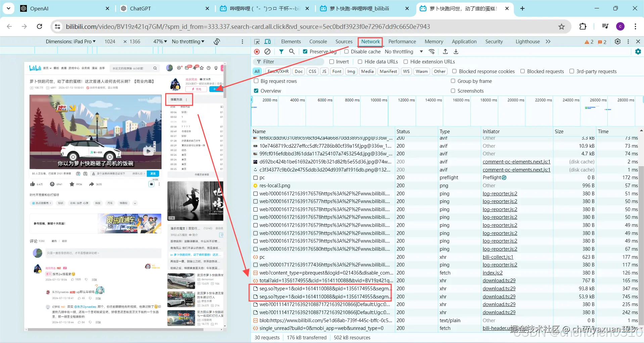This screenshot has width=644, height=343.
Task: Go back to the previous page
Action: [x=9, y=27]
